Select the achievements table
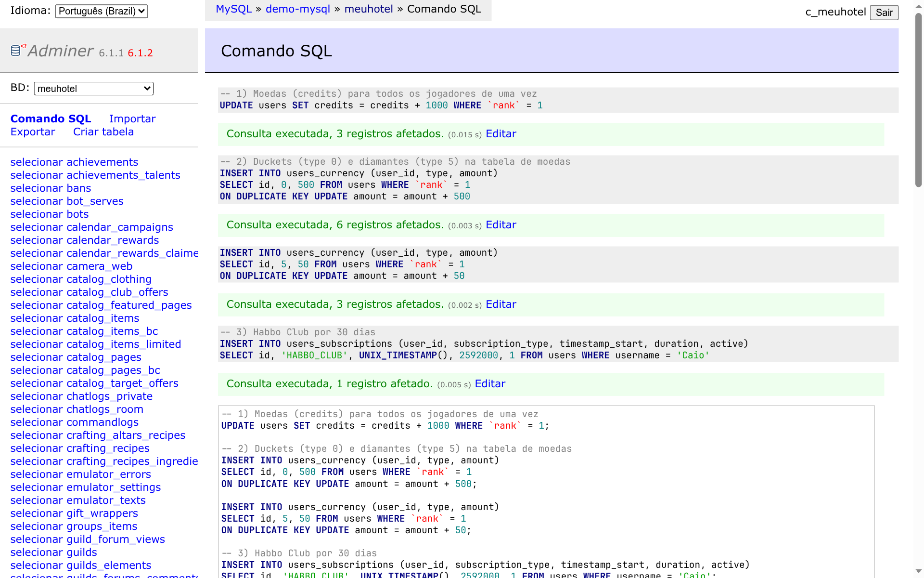The image size is (924, 578). pyautogui.click(x=74, y=162)
